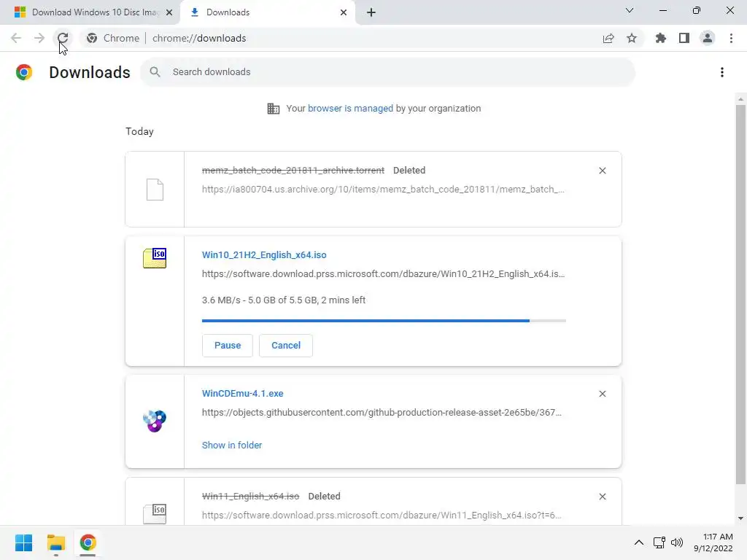Viewport: 747px width, 560px height.
Task: Open File Explorer from the taskbar
Action: (x=55, y=542)
